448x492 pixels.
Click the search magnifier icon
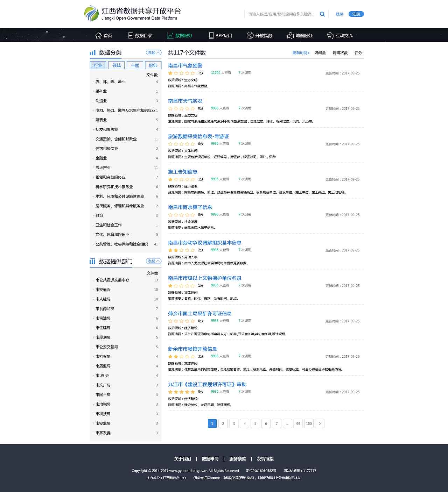coord(322,14)
